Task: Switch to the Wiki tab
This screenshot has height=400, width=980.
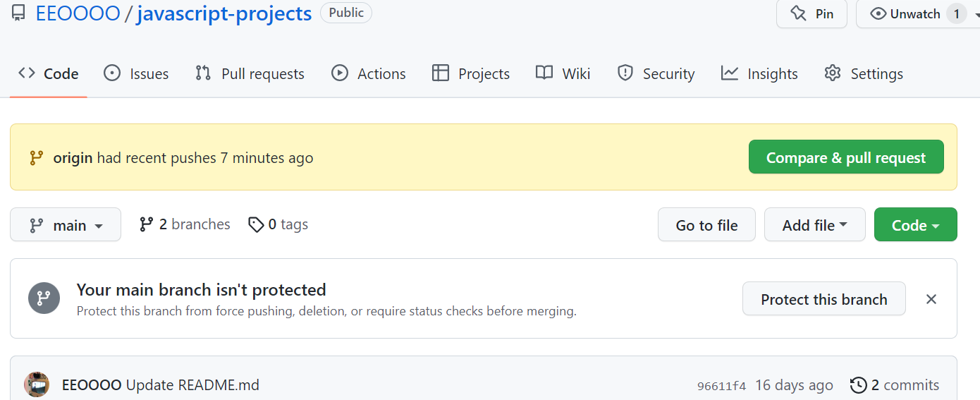Action: pyautogui.click(x=563, y=73)
